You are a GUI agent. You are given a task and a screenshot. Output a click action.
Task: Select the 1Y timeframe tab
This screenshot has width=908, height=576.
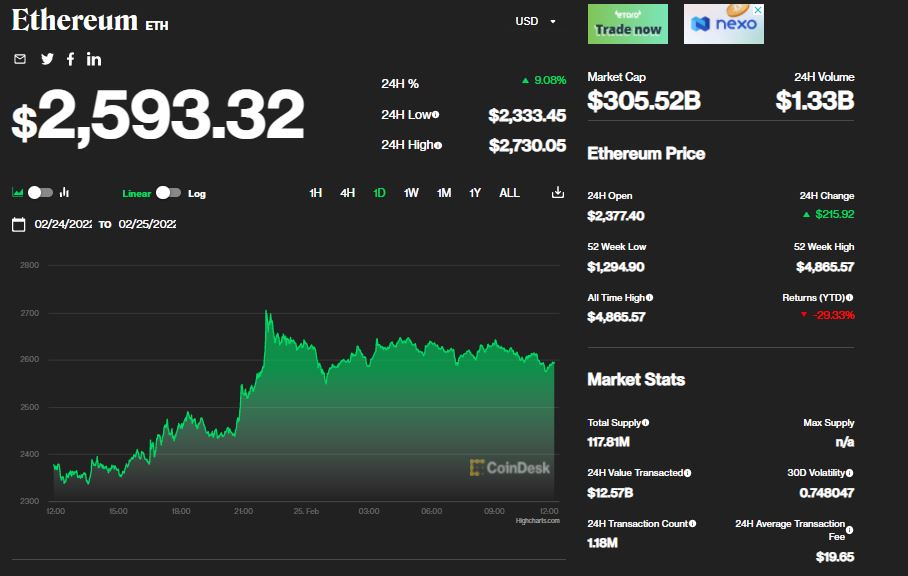click(475, 193)
